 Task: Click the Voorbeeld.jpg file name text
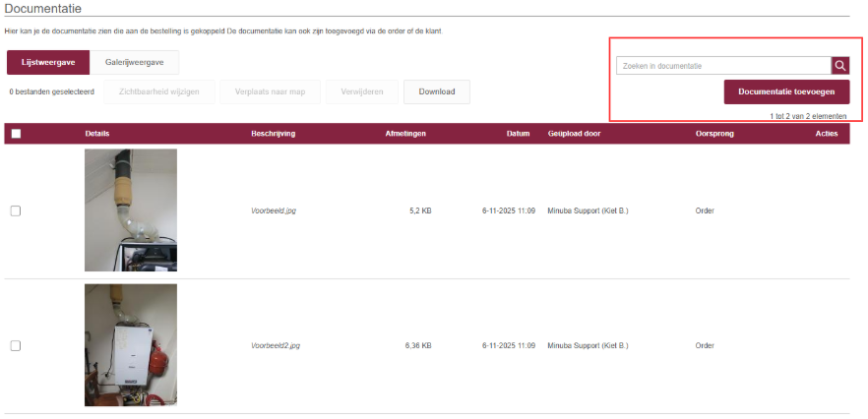[274, 210]
